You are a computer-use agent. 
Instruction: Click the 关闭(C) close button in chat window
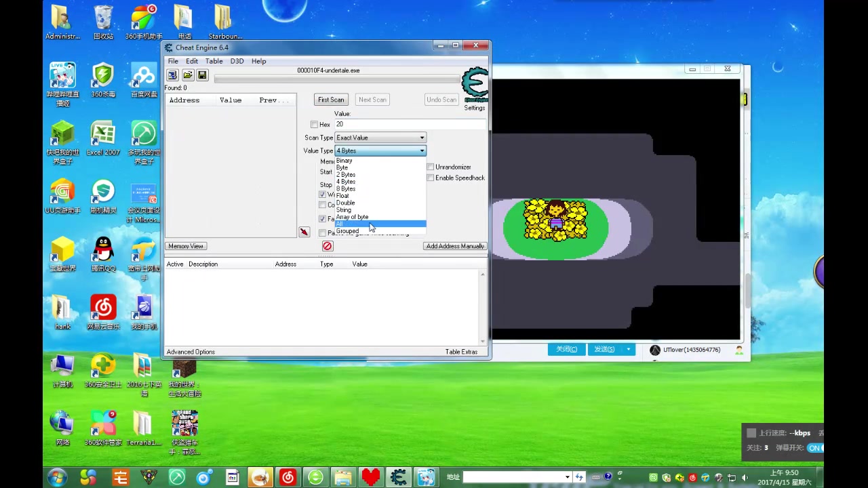[x=566, y=350]
